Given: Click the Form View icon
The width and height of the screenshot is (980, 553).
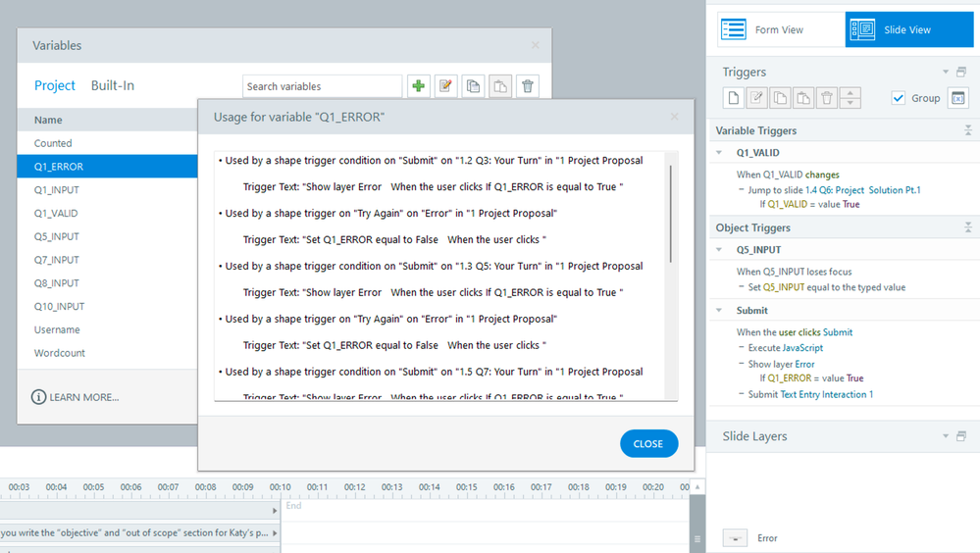Looking at the screenshot, I should pos(734,29).
